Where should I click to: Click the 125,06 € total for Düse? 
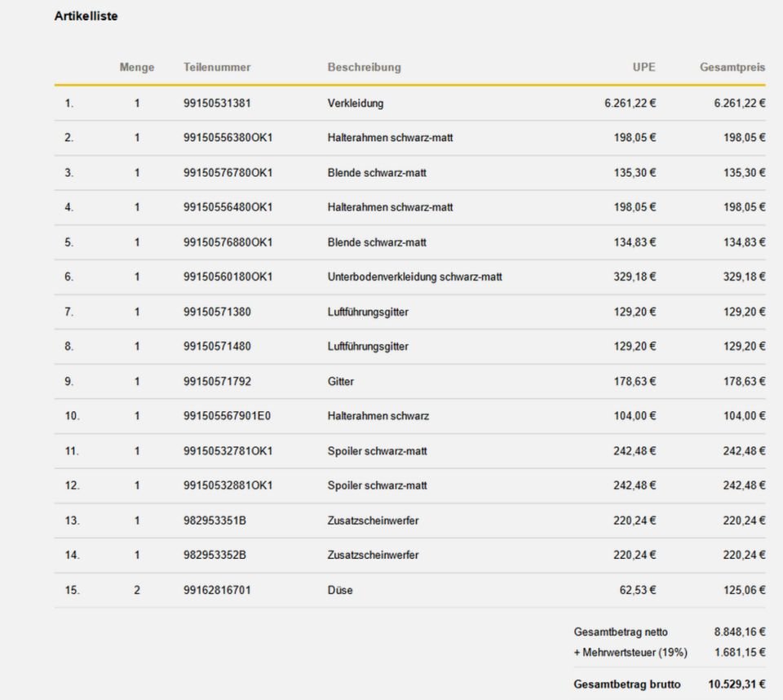click(740, 590)
